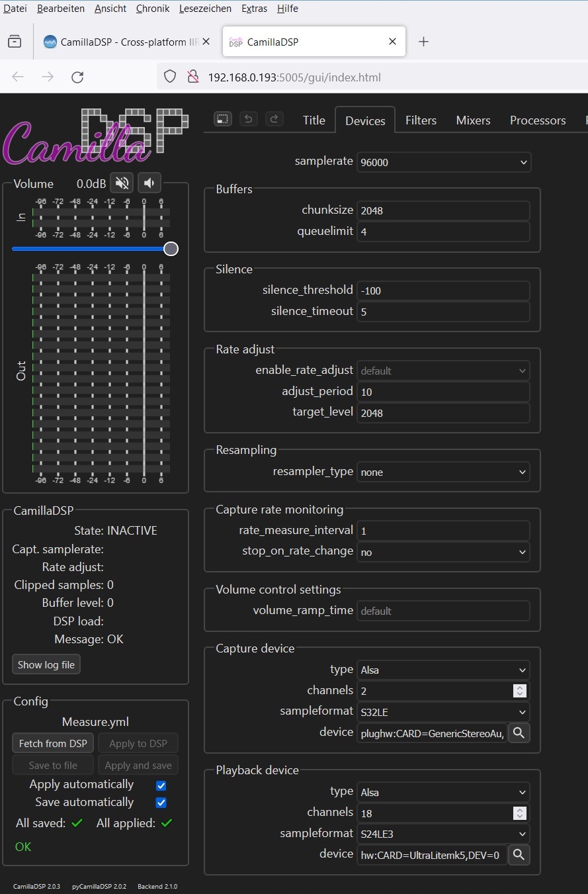Image resolution: width=588 pixels, height=894 pixels.
Task: Open Playback device sampleformat dropdown
Action: [x=444, y=833]
